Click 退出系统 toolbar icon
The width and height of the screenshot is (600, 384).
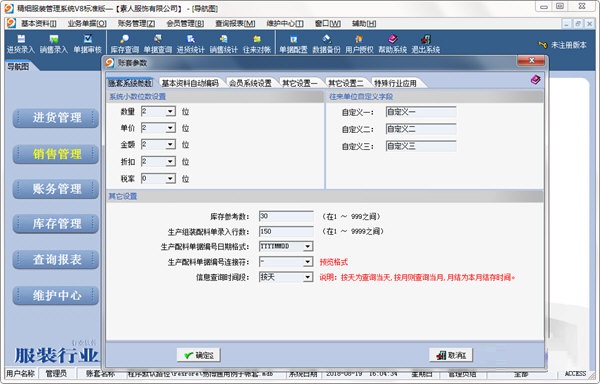[x=426, y=44]
